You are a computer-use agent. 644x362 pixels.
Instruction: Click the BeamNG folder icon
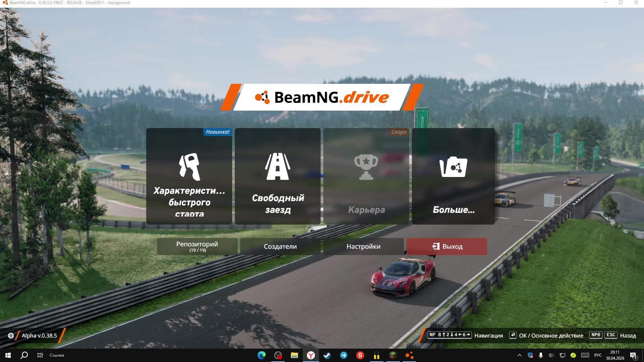(x=453, y=167)
